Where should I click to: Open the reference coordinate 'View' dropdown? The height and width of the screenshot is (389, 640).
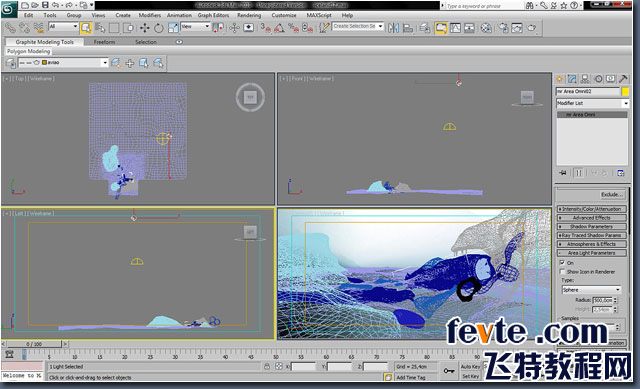[196, 27]
